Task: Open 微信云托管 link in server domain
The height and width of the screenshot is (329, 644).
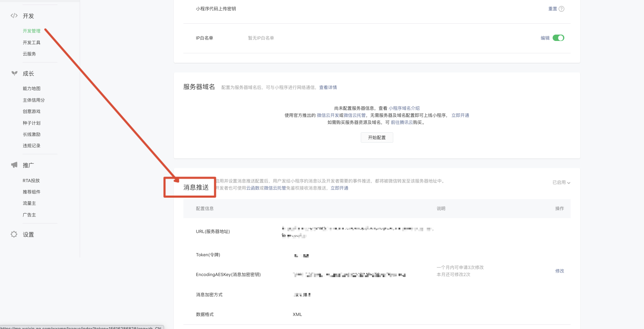Action: 354,115
